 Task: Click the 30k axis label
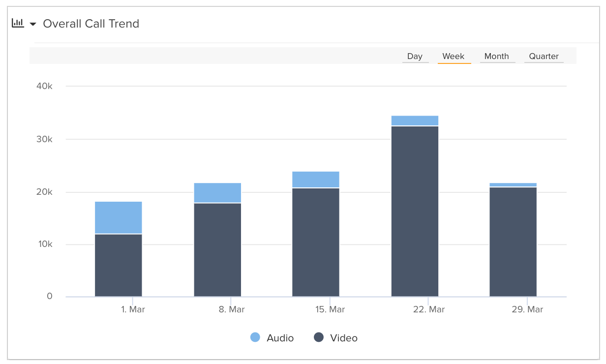coord(44,139)
